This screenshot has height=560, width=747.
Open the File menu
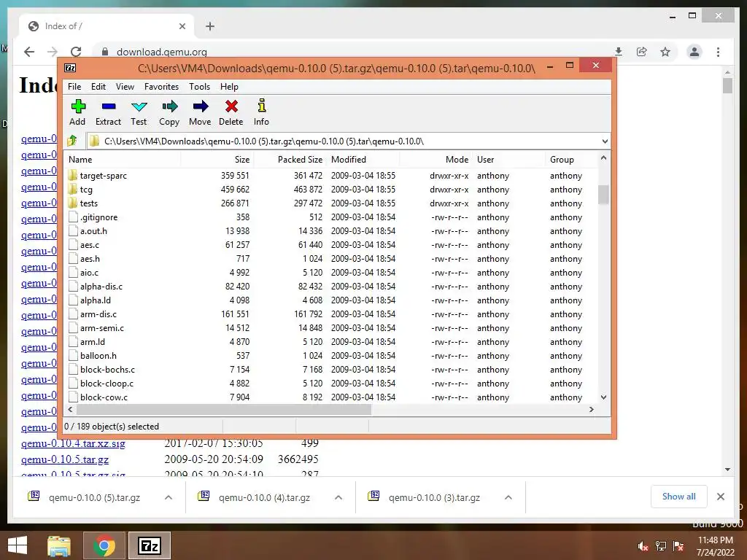[x=74, y=87]
